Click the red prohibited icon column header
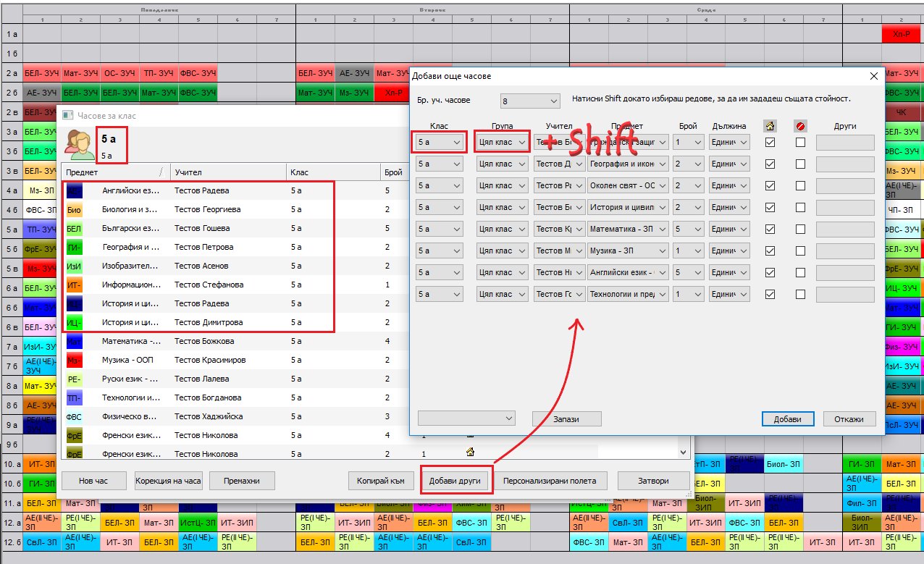Screen dimensions: 924x564 point(799,126)
